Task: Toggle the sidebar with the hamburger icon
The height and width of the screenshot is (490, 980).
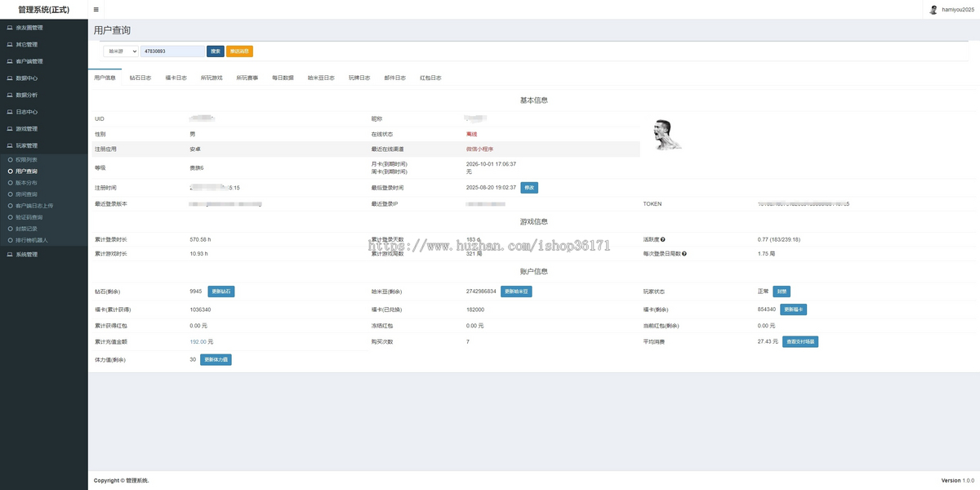Action: click(96, 10)
